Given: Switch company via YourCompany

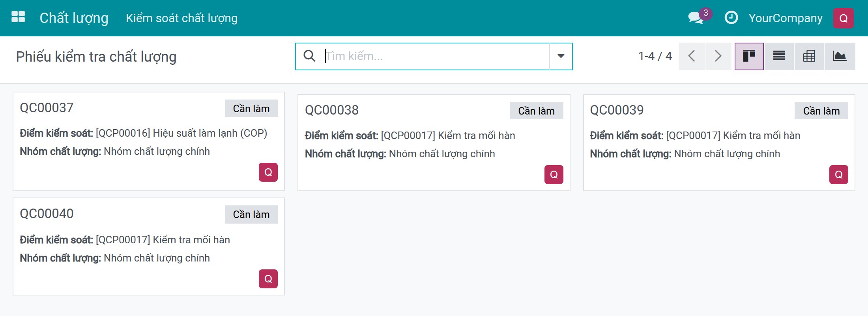Looking at the screenshot, I should tap(786, 18).
